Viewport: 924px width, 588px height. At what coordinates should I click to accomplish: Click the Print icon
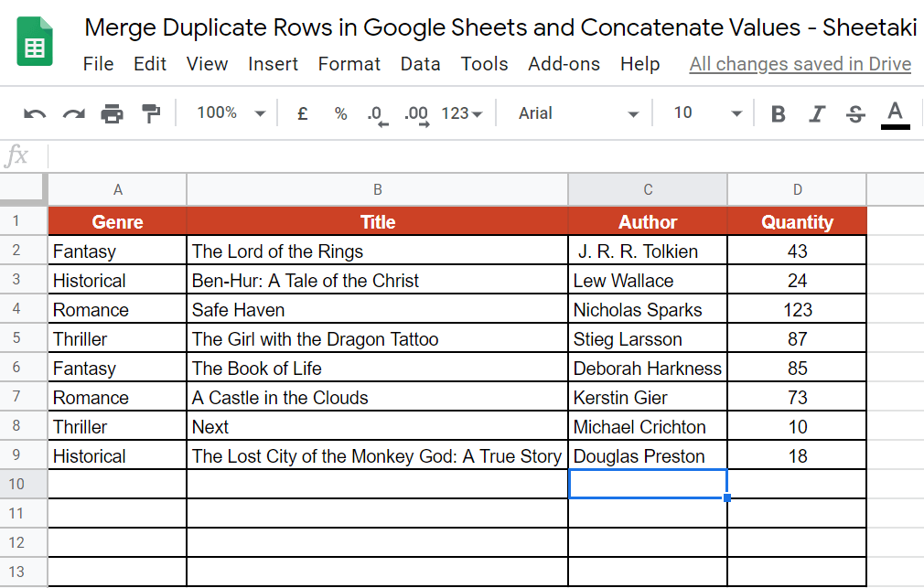(112, 113)
